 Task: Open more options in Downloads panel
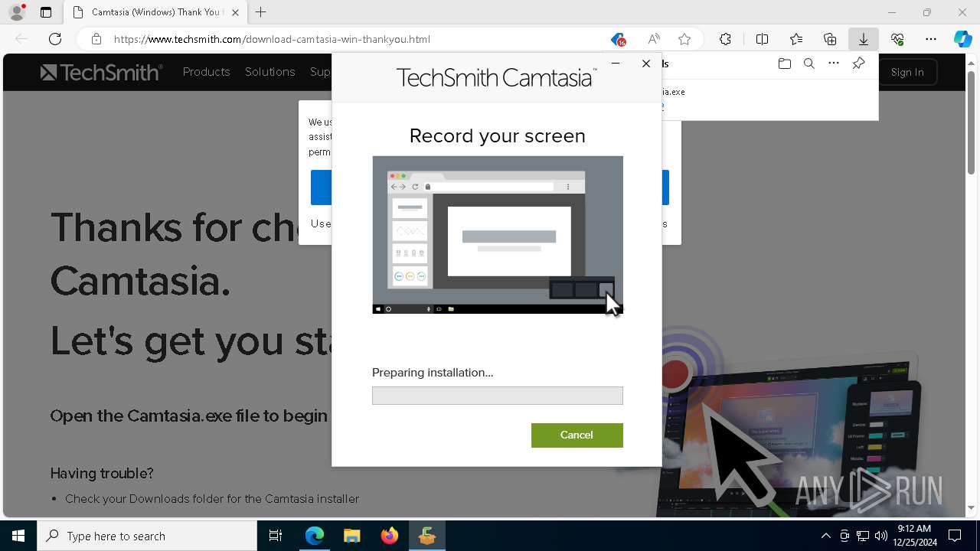click(x=834, y=64)
